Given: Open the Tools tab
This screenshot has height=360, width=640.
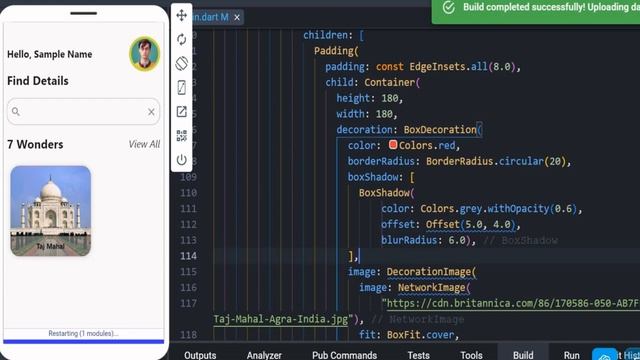Looking at the screenshot, I should (x=471, y=355).
